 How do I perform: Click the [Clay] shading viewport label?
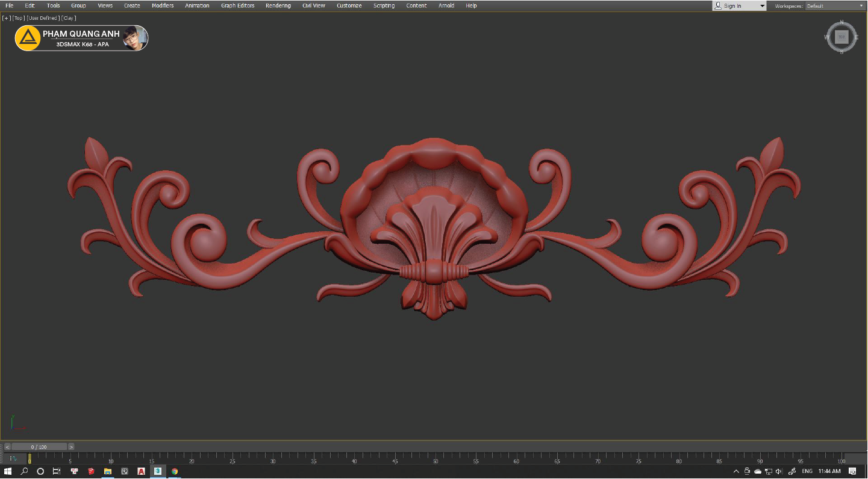[68, 18]
